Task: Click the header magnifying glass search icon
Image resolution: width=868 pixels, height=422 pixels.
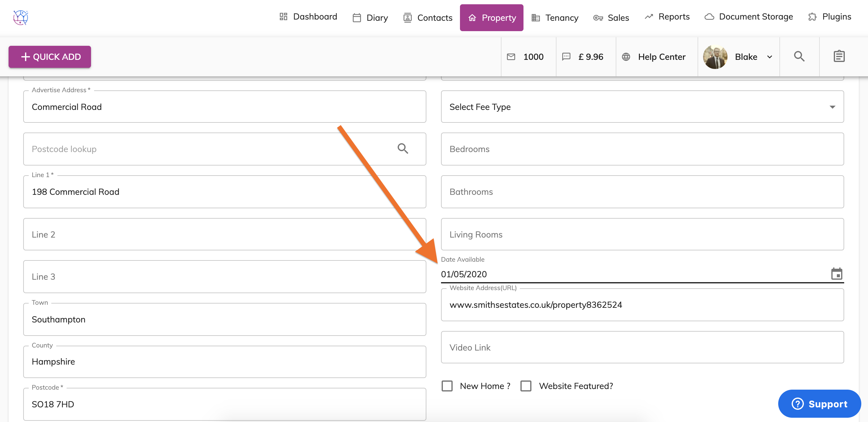Action: [x=799, y=56]
